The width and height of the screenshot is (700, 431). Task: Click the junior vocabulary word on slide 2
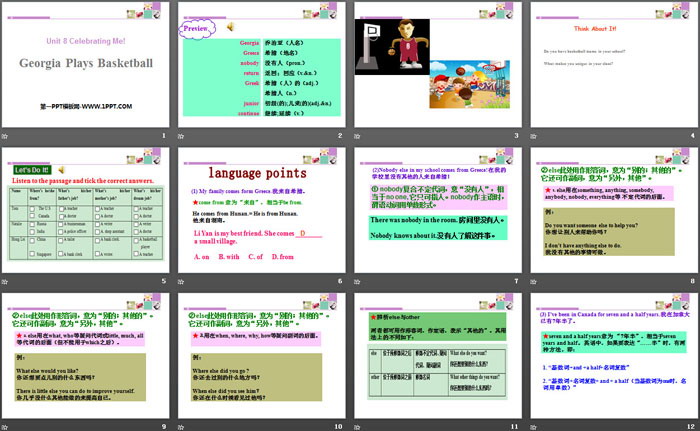click(x=251, y=103)
